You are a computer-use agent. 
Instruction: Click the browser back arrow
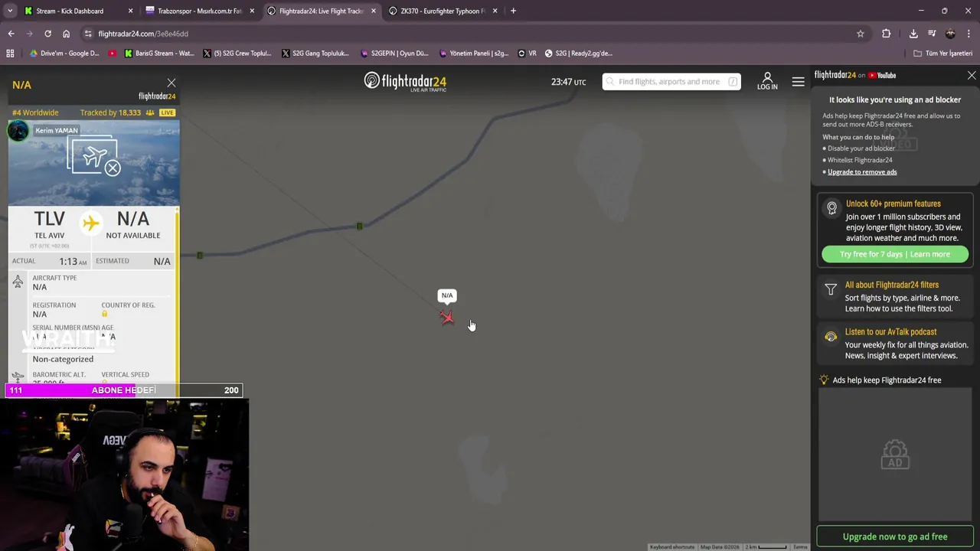click(11, 34)
